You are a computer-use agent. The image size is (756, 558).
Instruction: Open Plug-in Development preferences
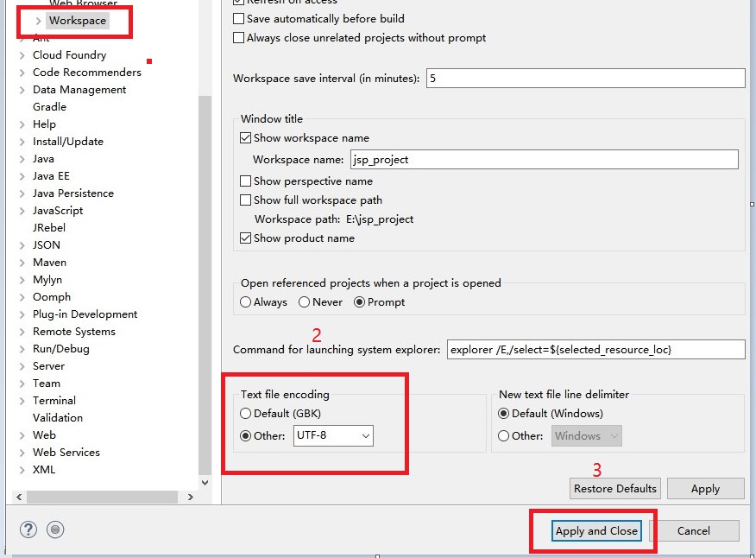coord(85,314)
